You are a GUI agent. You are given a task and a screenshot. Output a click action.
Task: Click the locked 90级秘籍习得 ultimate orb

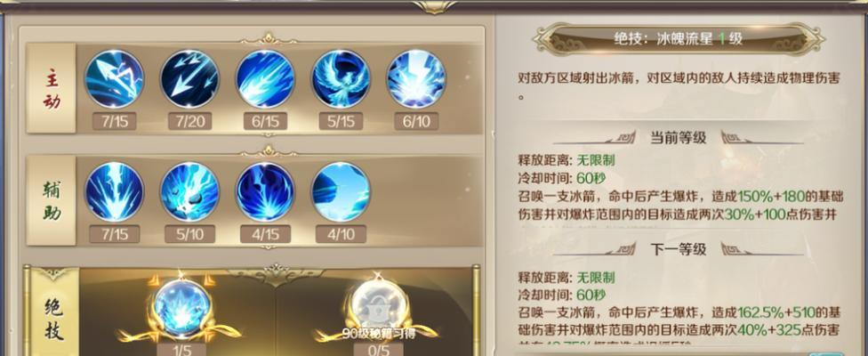pyautogui.click(x=379, y=306)
